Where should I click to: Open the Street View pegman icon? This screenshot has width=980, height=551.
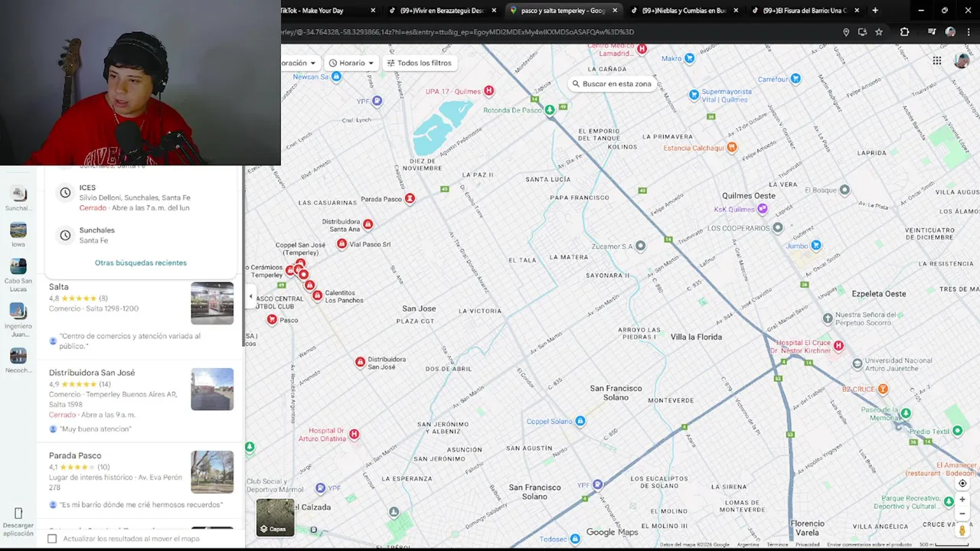(962, 530)
